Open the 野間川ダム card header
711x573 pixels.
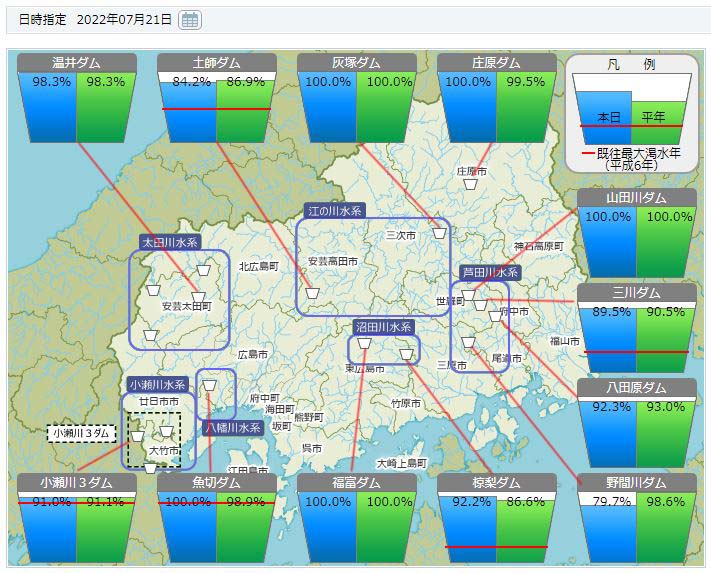coord(637,483)
